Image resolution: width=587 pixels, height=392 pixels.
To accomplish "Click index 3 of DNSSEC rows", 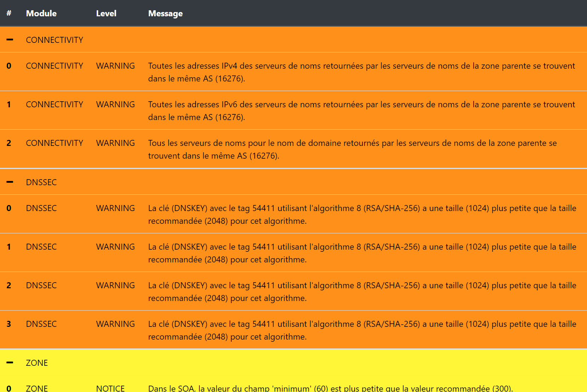I will pyautogui.click(x=9, y=324).
